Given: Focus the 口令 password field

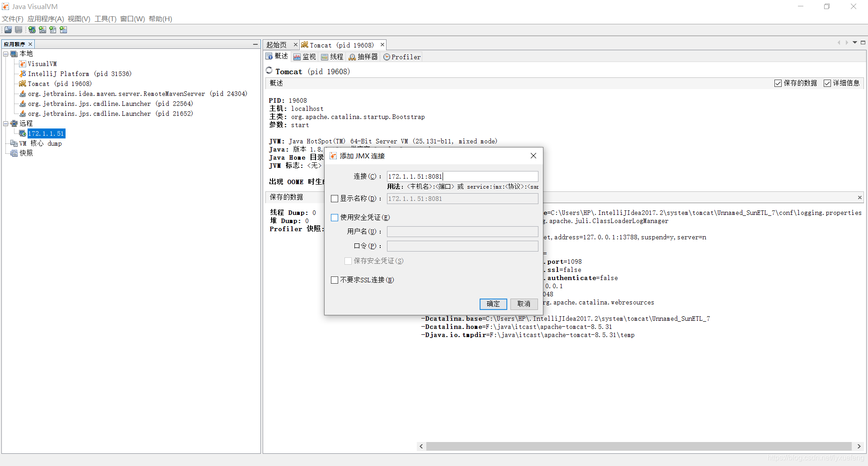Looking at the screenshot, I should (x=462, y=246).
